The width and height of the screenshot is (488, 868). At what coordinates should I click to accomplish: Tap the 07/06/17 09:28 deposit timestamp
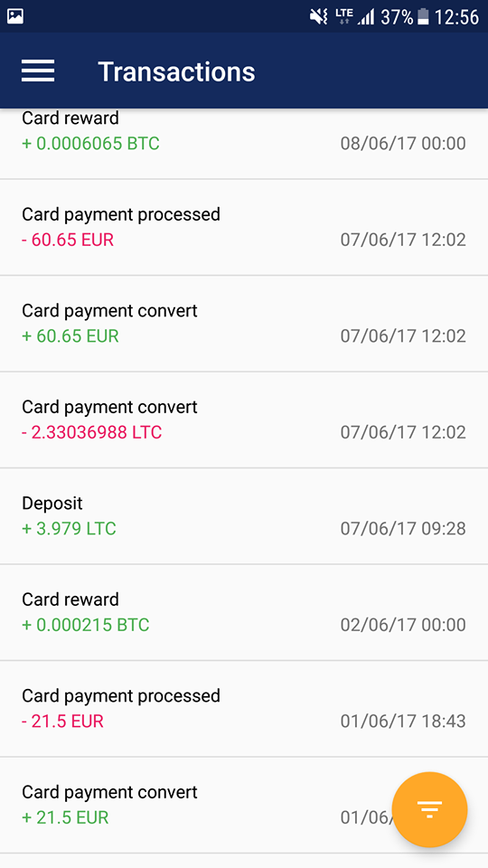pyautogui.click(x=403, y=529)
